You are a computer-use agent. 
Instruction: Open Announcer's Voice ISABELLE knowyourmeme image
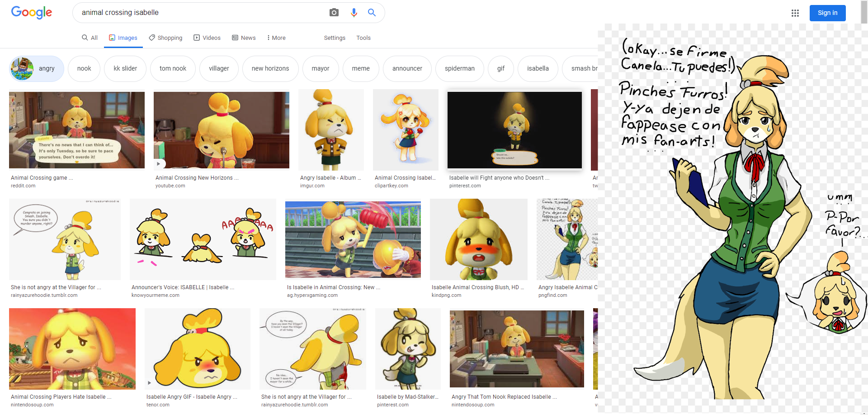click(x=203, y=239)
